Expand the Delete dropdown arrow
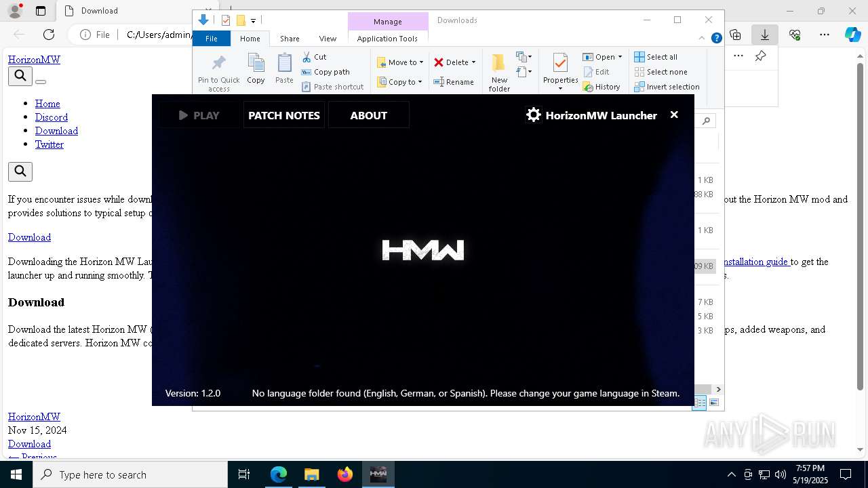This screenshot has width=868, height=488. tap(473, 62)
